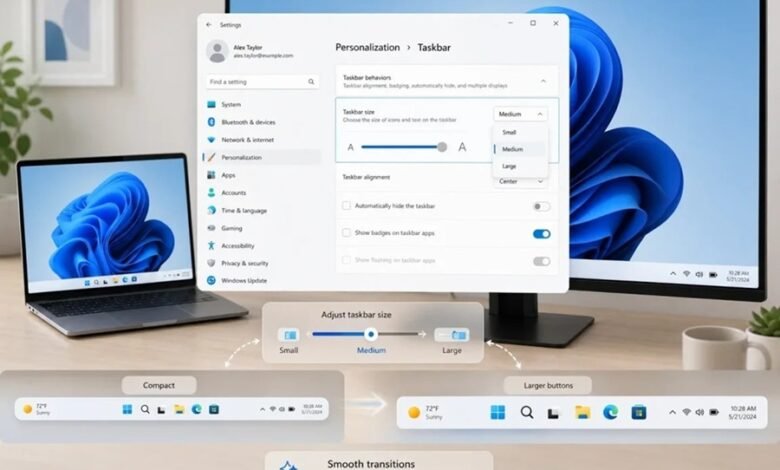
Task: Click volume icon in Larger buttons taskbar
Action: (700, 412)
